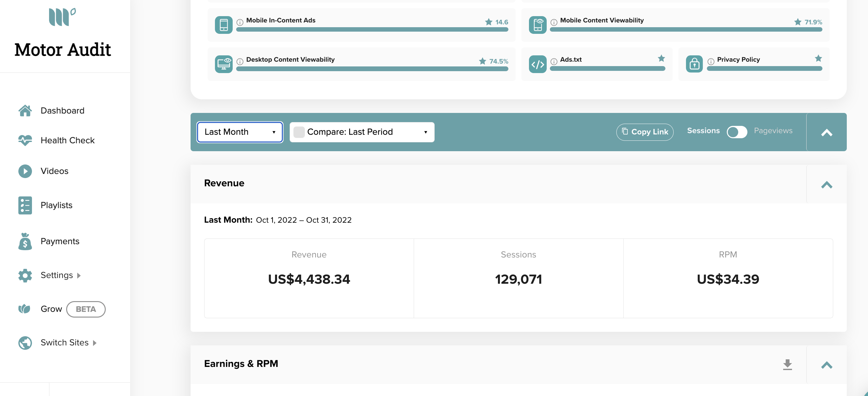The width and height of the screenshot is (868, 396).
Task: Click the Mediavine logo above Motor Audit
Action: pyautogui.click(x=62, y=17)
